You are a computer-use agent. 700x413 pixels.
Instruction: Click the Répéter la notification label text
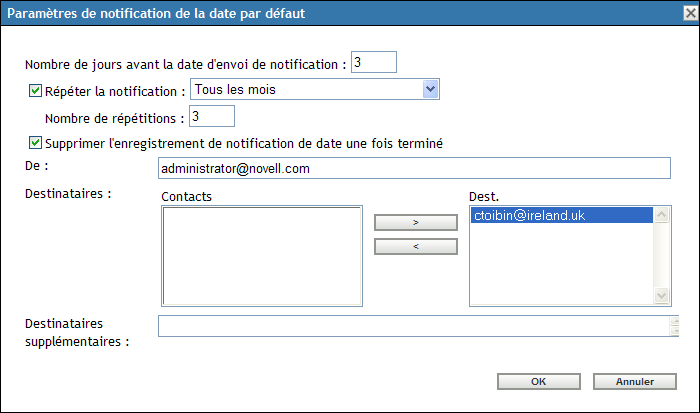pos(115,90)
